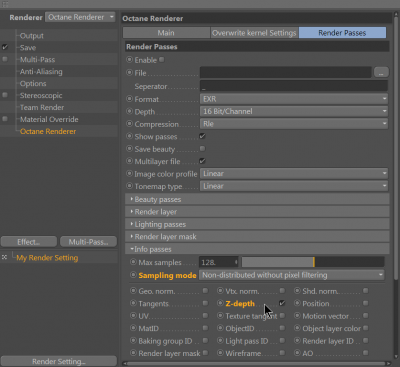
Task: Select the Render Passes tab
Action: point(342,33)
